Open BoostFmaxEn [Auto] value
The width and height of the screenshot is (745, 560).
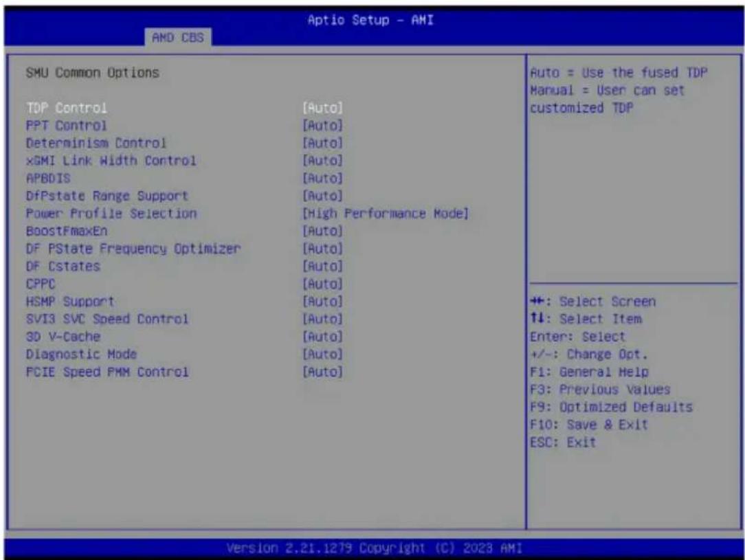(322, 231)
